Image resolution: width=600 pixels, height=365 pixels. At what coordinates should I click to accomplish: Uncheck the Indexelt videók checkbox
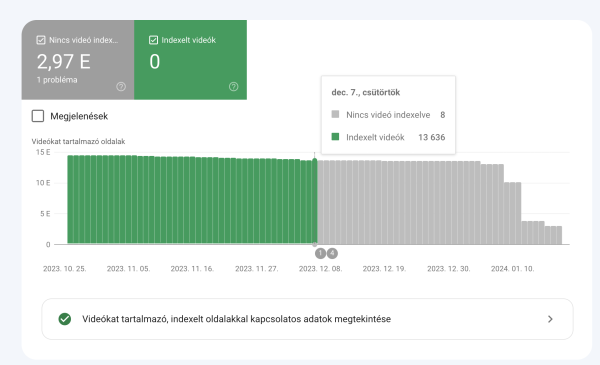(x=153, y=40)
